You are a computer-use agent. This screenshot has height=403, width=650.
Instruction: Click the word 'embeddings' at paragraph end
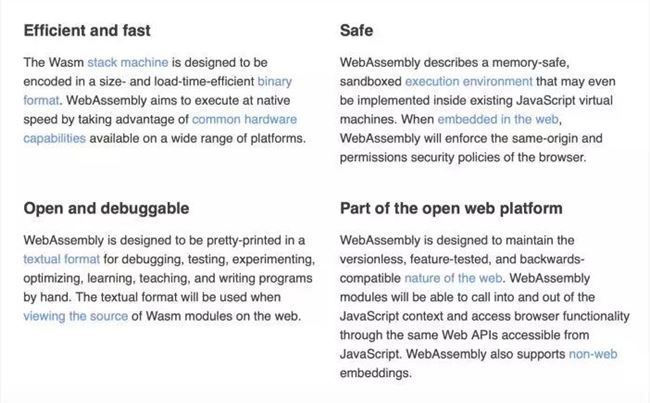click(375, 373)
